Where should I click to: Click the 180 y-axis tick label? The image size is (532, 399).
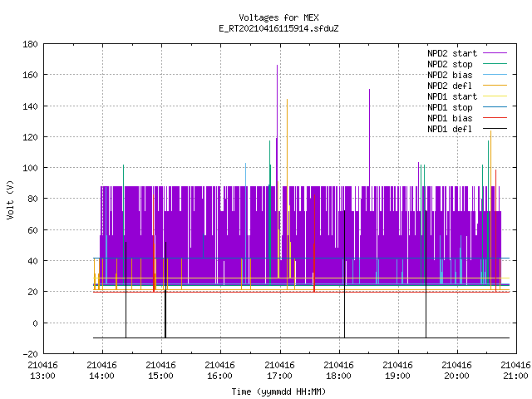tap(30, 44)
